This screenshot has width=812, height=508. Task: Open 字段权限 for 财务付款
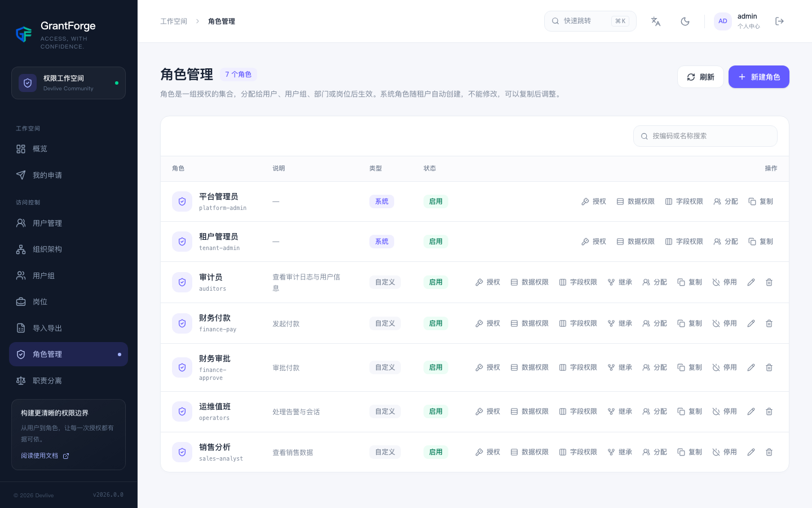[578, 323]
